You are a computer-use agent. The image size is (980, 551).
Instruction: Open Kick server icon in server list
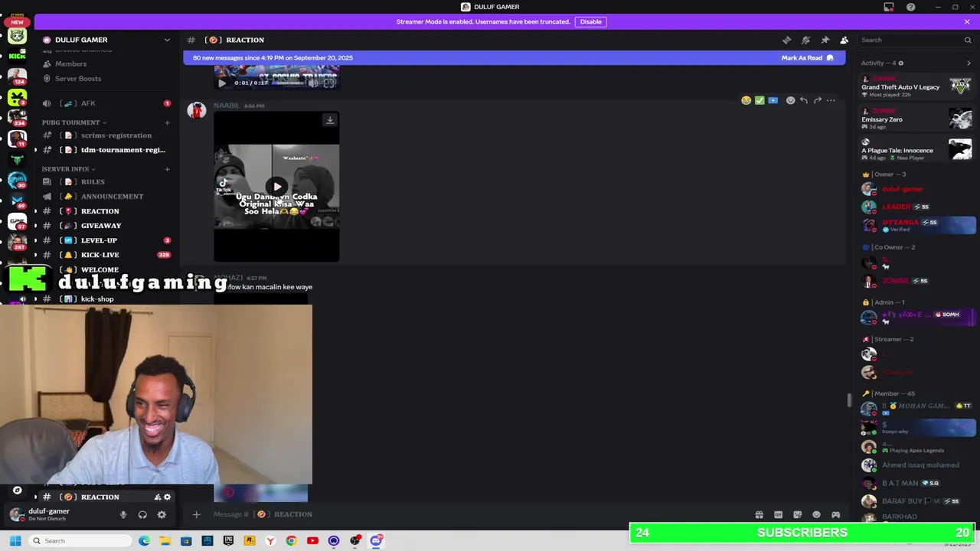click(17, 56)
